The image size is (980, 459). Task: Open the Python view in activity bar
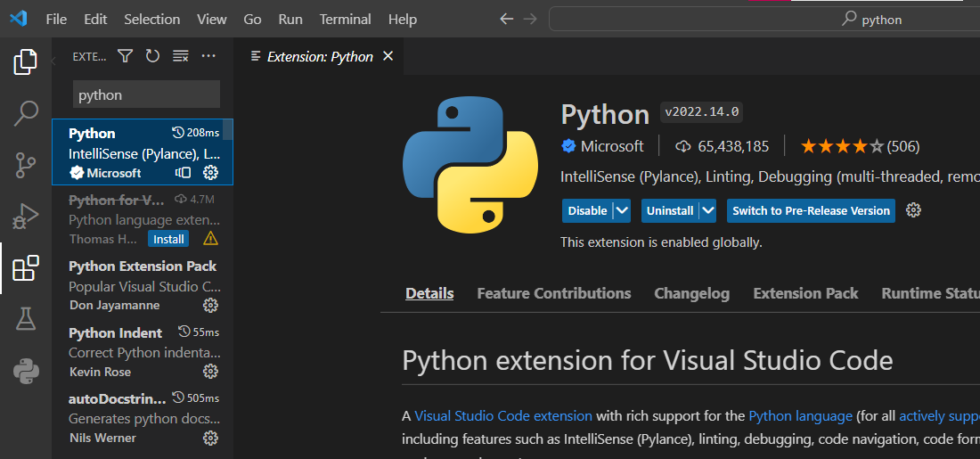[x=26, y=370]
